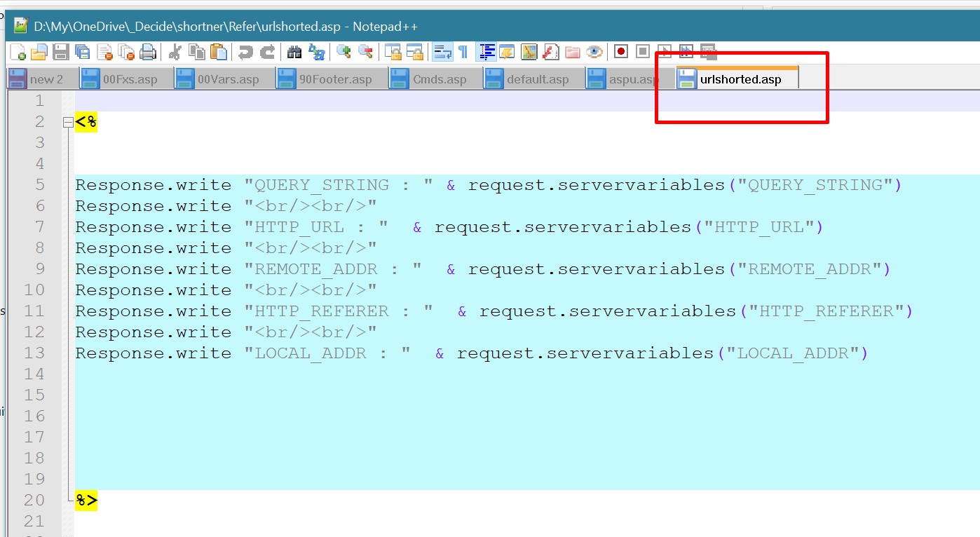This screenshot has height=537, width=980.
Task: Click the Save All toolbar icon
Action: pos(83,52)
